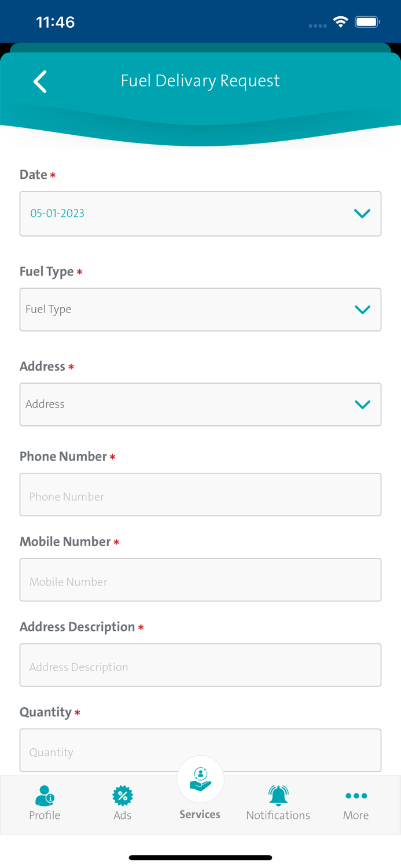Switch to the Profile tab label
This screenshot has width=401, height=868.
(x=45, y=815)
